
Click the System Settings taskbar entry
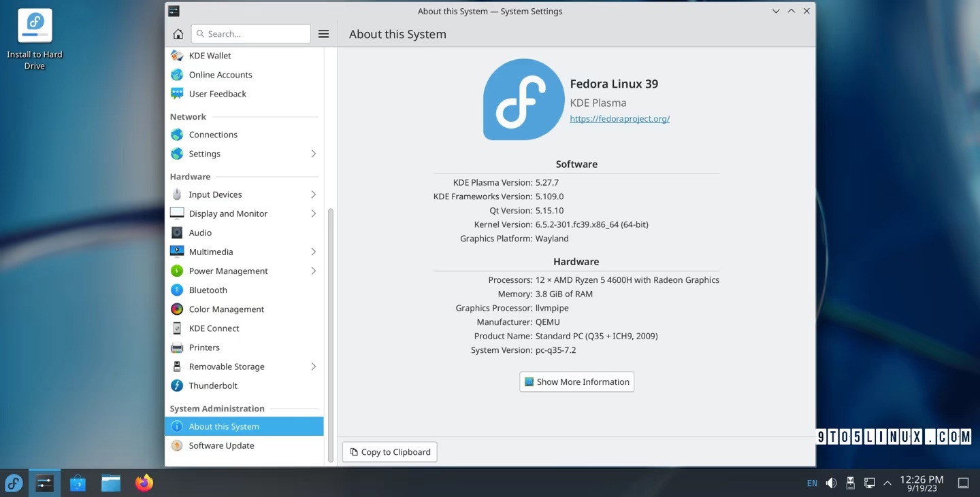45,483
